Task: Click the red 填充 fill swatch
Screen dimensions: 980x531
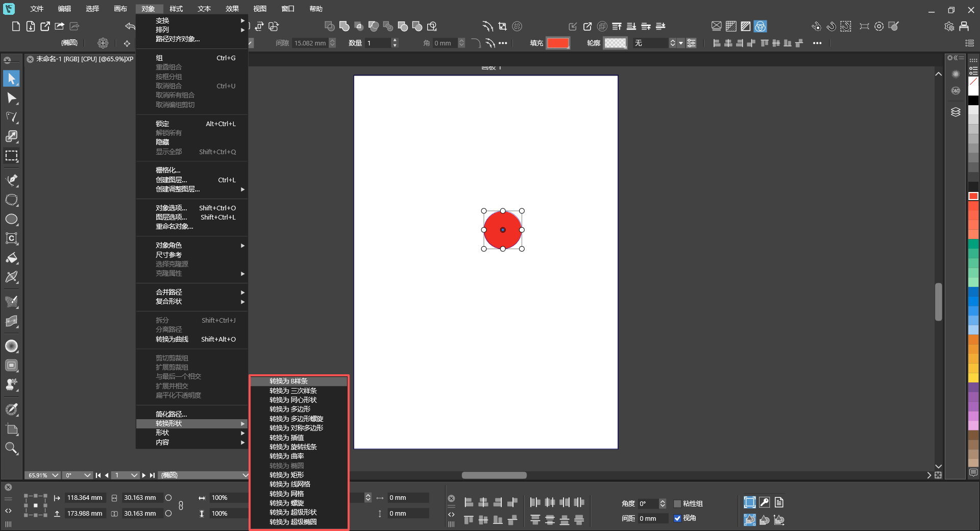Action: pyautogui.click(x=558, y=43)
